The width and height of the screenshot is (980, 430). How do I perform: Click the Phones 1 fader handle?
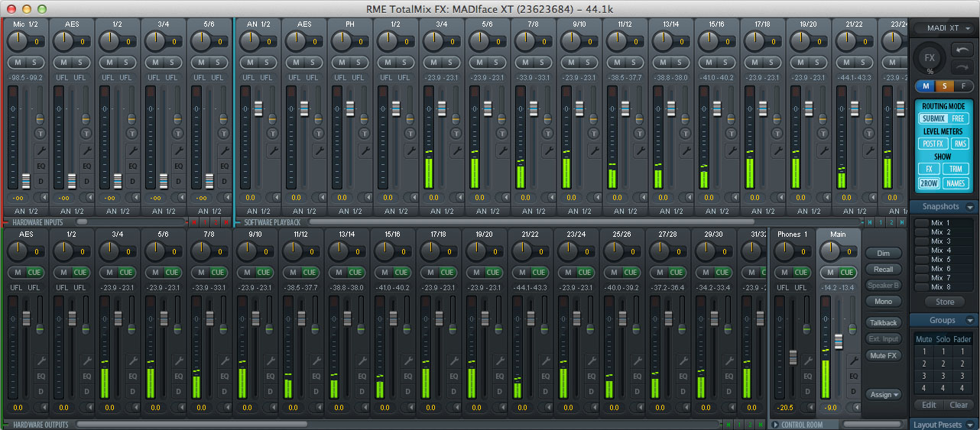(792, 357)
